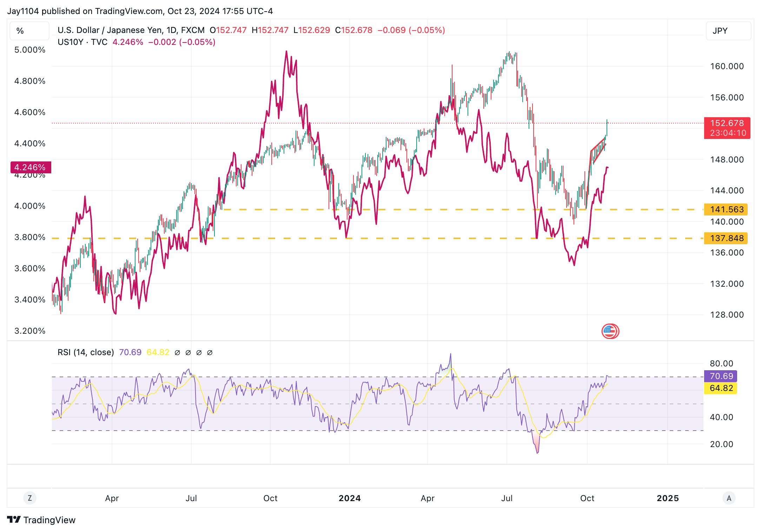Click the Z timezone button on time axis
This screenshot has width=761, height=532.
tap(30, 498)
